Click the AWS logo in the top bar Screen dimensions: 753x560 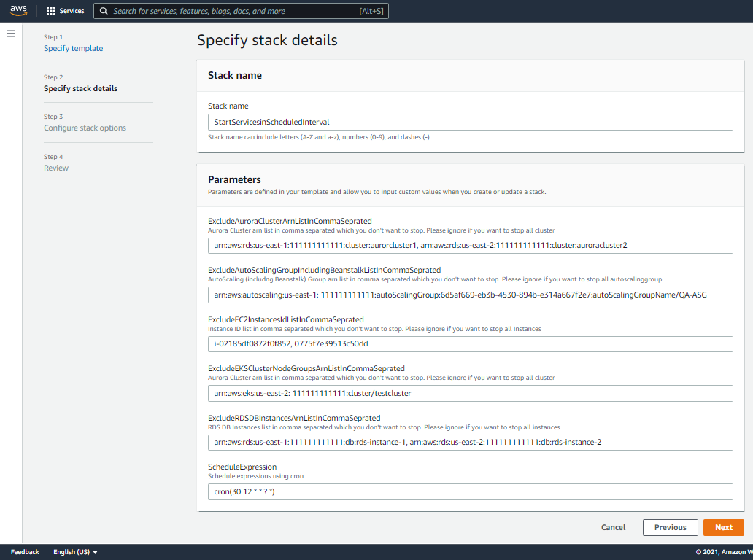pos(18,10)
